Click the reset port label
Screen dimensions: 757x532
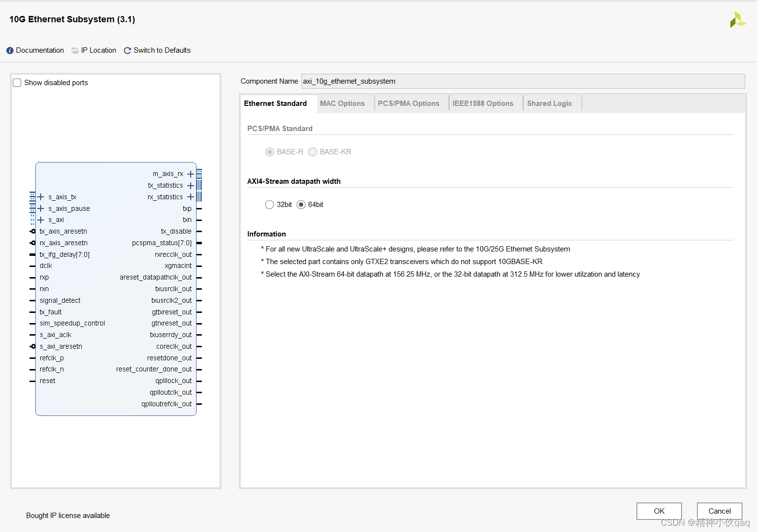click(47, 381)
